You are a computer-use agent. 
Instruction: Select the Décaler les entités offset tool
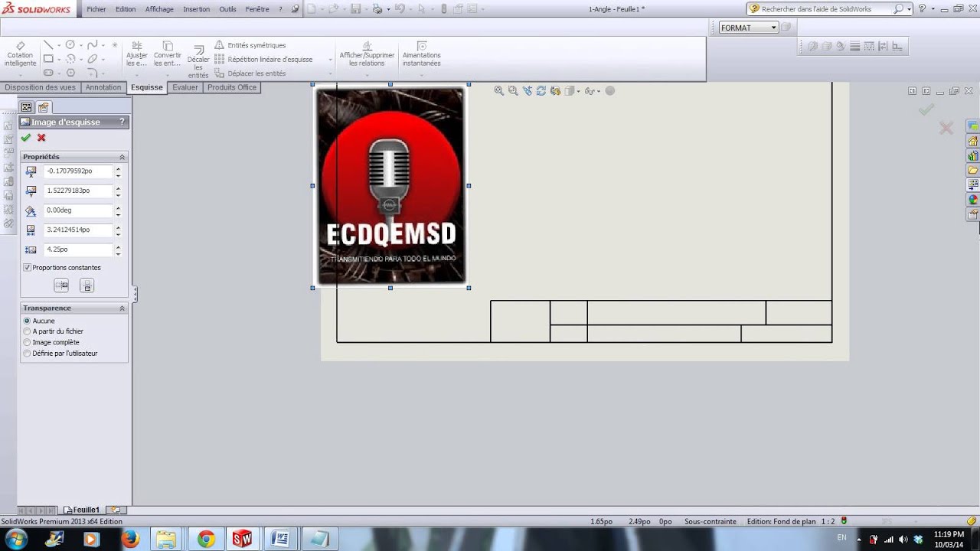pyautogui.click(x=198, y=60)
